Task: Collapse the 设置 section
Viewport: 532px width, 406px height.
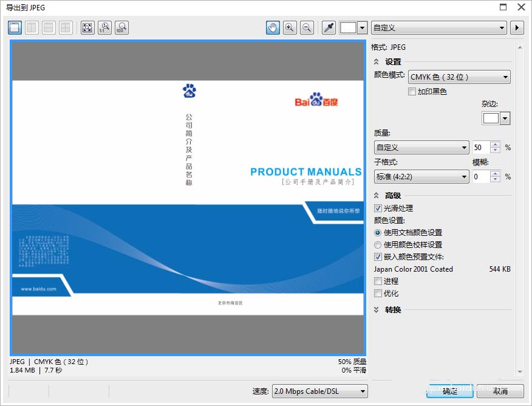Action: [x=377, y=62]
